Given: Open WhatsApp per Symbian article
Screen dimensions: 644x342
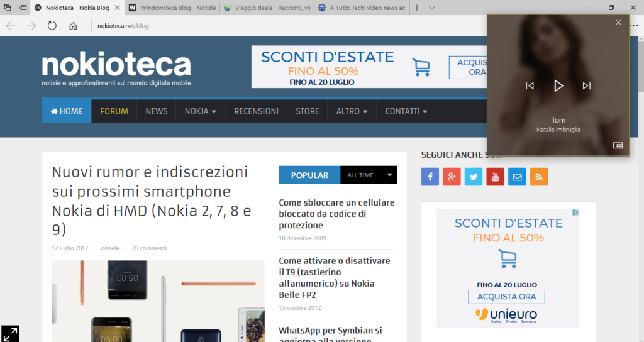Looking at the screenshot, I should (331, 334).
